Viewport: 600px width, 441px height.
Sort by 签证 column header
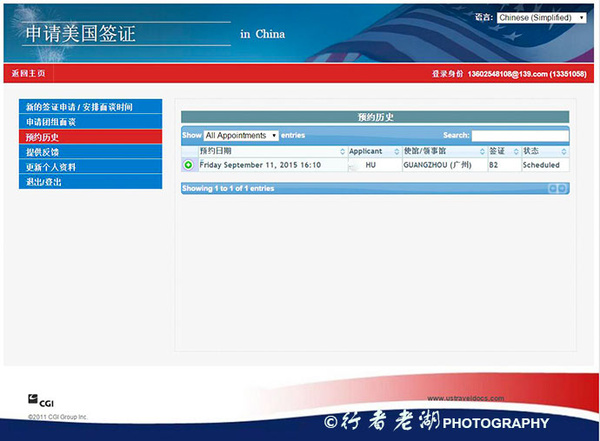(504, 151)
